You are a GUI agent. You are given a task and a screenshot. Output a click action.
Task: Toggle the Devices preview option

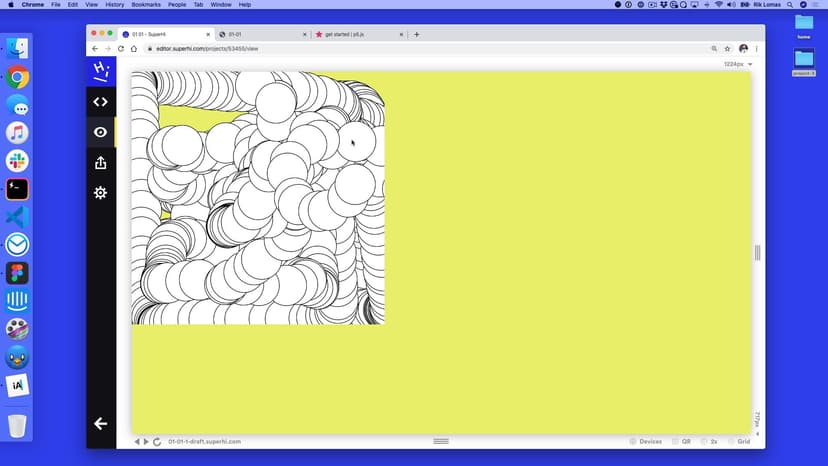pos(645,441)
